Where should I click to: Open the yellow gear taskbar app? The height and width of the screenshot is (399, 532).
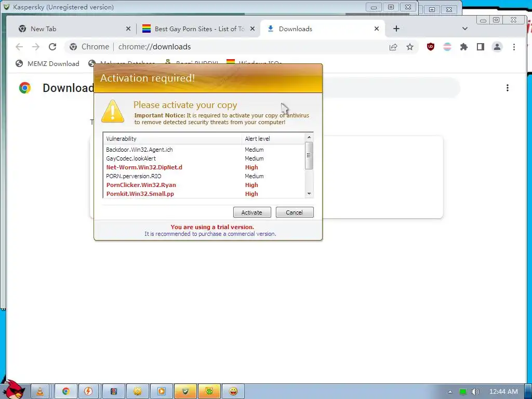point(137,392)
